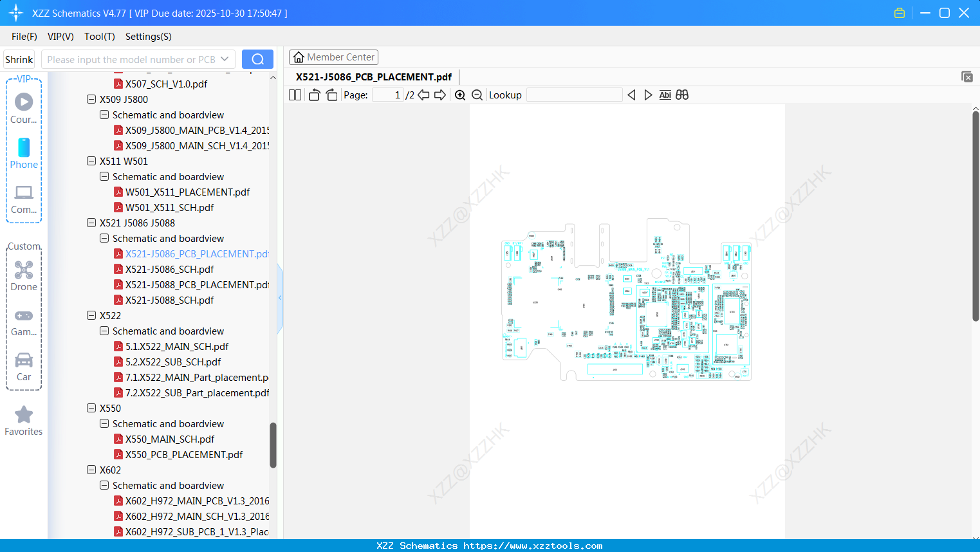Viewport: 980px width, 552px height.
Task: Zoom out of the PCB placement drawing
Action: click(x=477, y=95)
